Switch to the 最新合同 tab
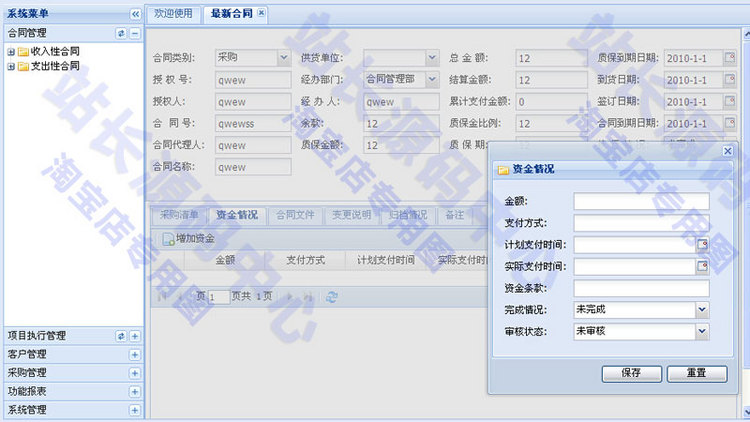 [232, 13]
